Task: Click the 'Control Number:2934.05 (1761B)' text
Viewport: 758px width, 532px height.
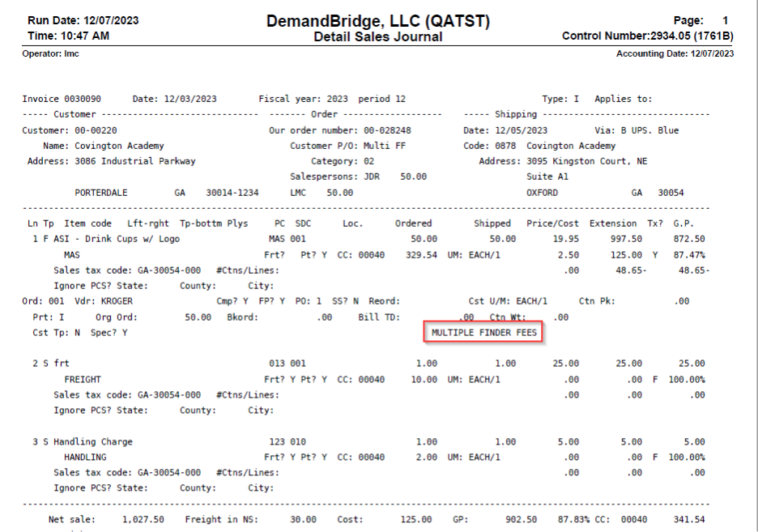Action: (648, 36)
